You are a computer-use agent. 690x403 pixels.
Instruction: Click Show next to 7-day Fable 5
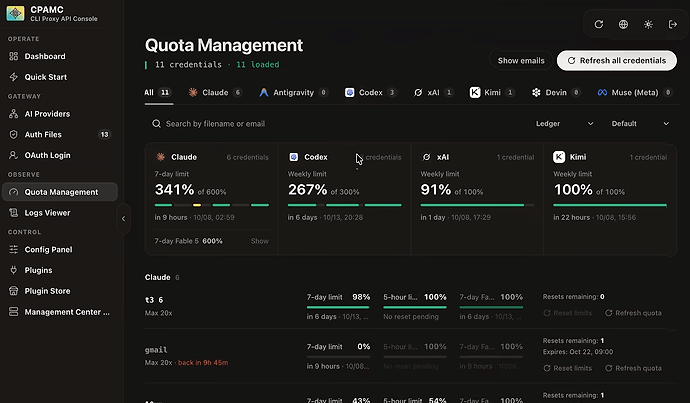[x=260, y=241]
